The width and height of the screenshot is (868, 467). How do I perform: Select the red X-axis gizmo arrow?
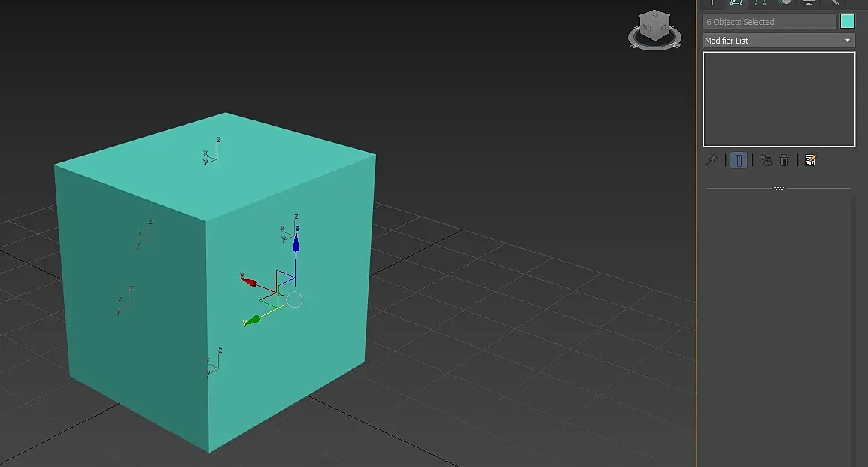click(x=249, y=282)
